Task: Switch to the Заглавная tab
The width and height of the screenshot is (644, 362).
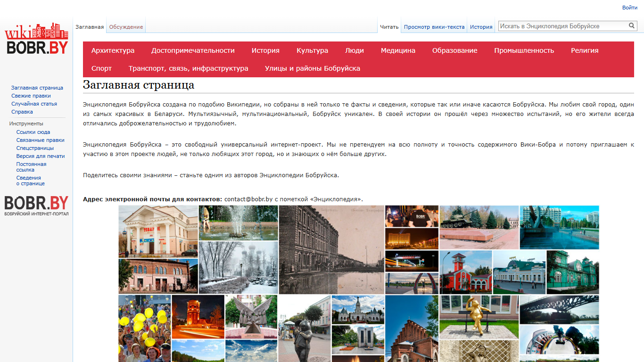Action: coord(90,27)
